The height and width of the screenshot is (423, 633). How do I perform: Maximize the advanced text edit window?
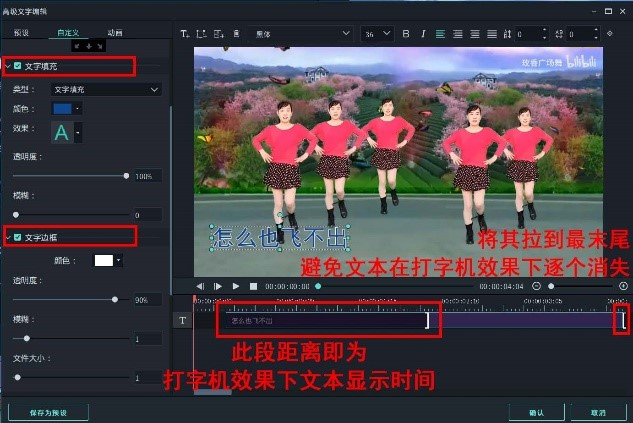[x=608, y=11]
